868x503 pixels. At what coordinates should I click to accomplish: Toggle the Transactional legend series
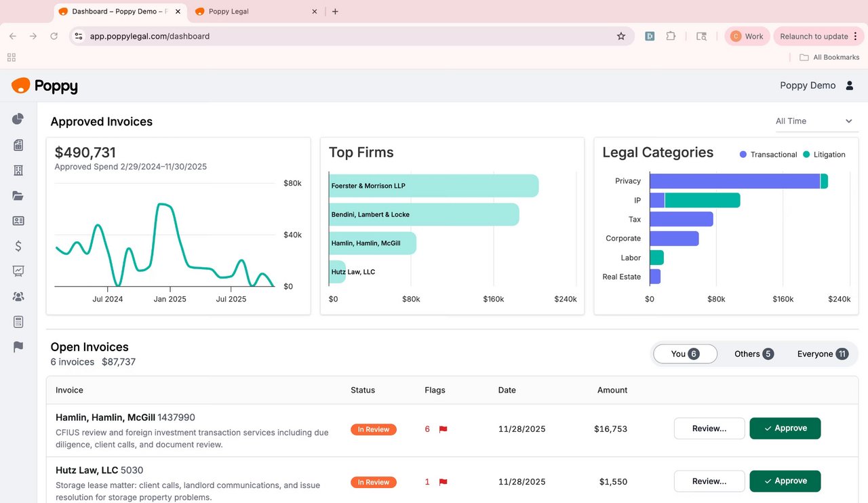[x=768, y=155]
